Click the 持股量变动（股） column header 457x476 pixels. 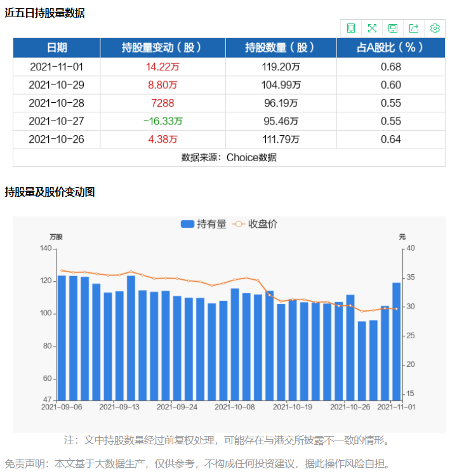pos(162,48)
